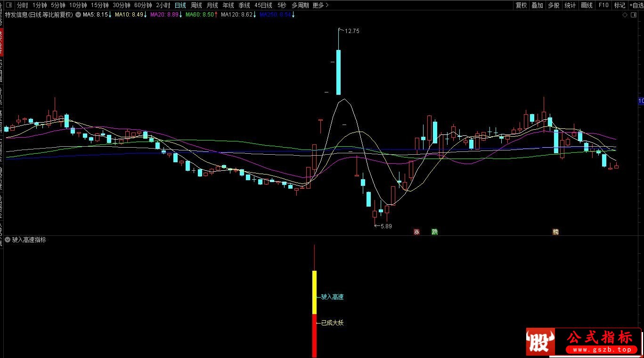Image resolution: width=644 pixels, height=358 pixels.
Task: Click the red indicator bar segment
Action: (314, 336)
